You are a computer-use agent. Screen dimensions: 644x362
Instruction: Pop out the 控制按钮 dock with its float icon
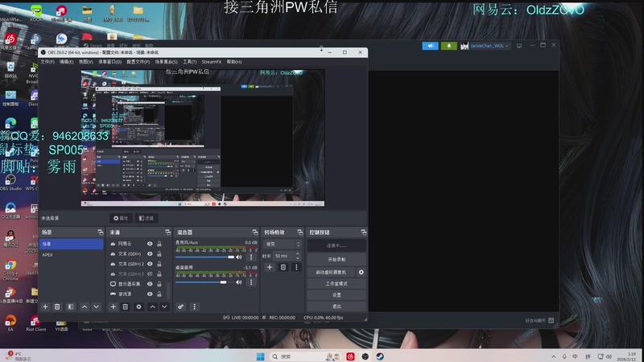364,232
